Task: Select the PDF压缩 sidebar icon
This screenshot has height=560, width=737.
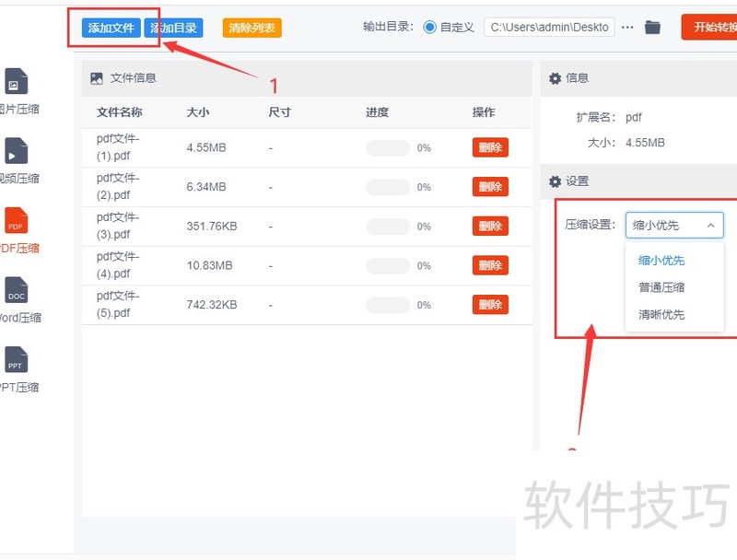Action: coord(16,221)
